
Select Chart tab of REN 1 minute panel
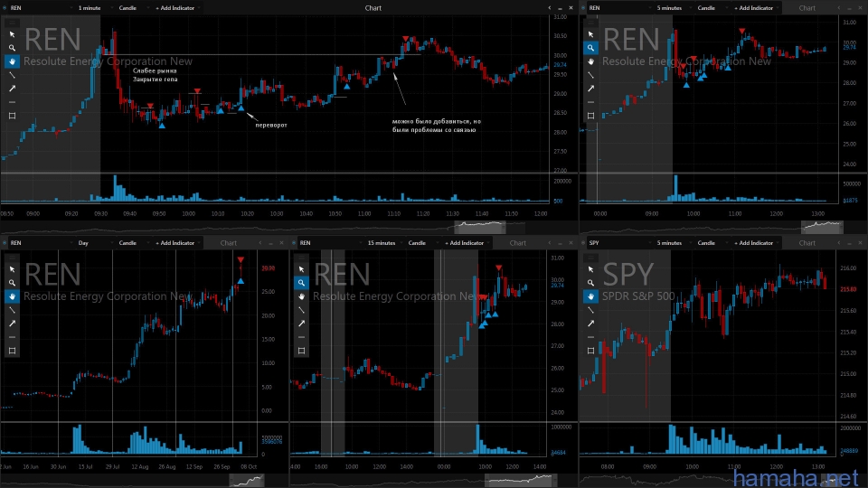coord(373,8)
